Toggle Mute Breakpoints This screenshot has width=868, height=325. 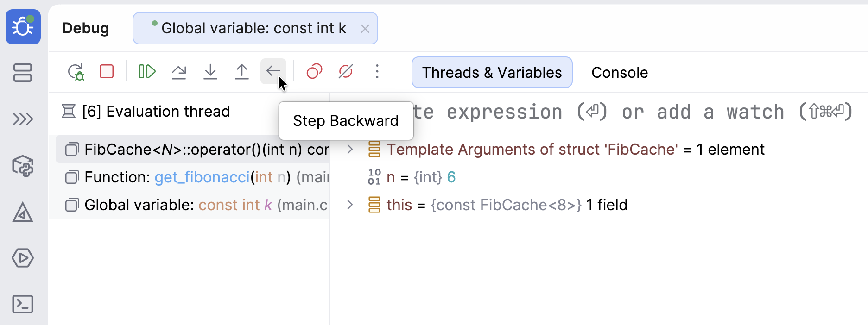click(346, 72)
